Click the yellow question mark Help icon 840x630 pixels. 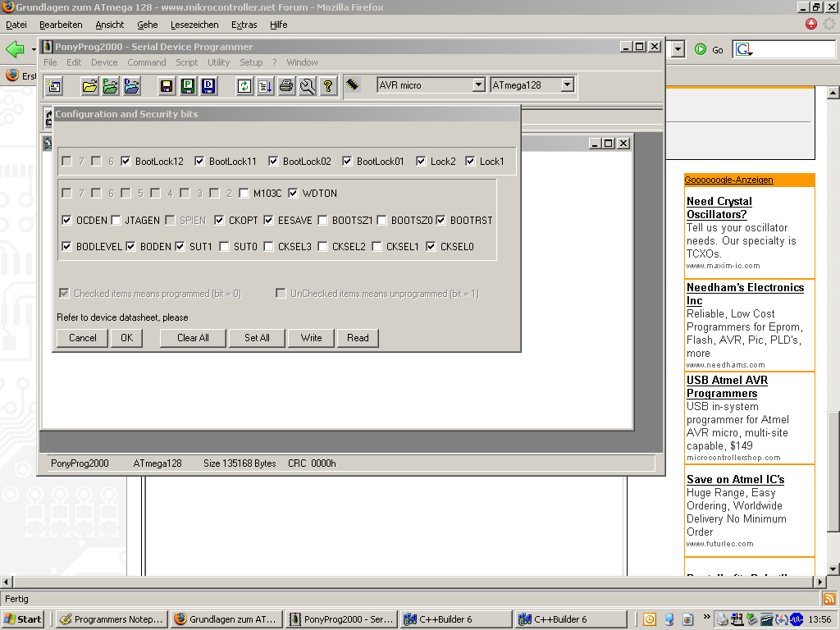click(x=328, y=85)
